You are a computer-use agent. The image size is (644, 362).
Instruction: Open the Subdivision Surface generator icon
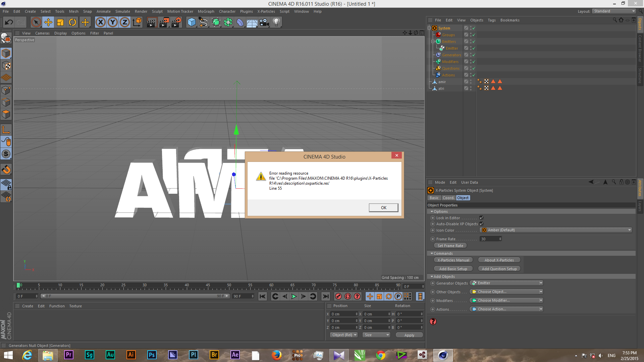(x=216, y=22)
